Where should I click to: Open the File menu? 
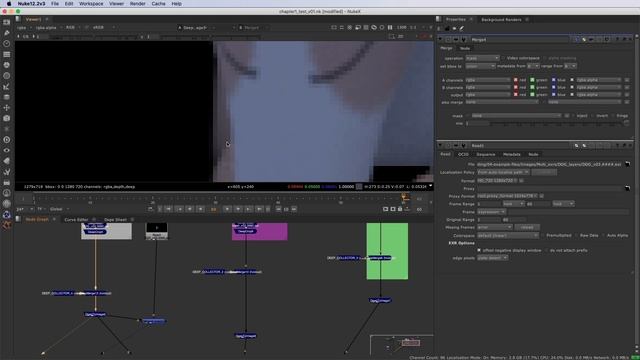(x=55, y=4)
